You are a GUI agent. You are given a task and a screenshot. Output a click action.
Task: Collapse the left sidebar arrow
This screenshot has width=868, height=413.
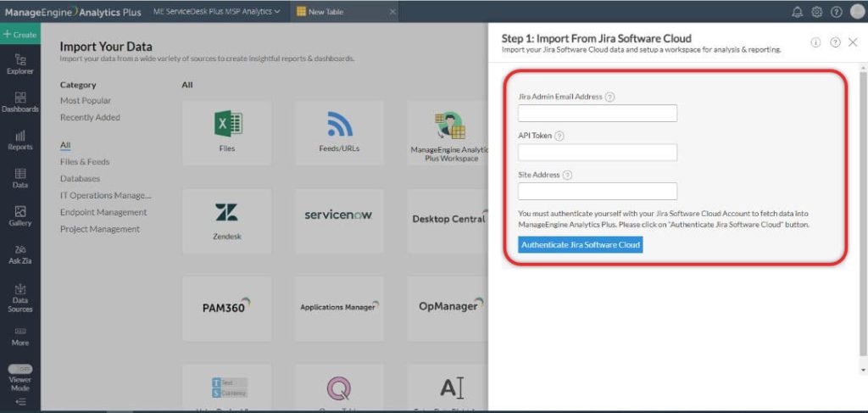point(20,402)
